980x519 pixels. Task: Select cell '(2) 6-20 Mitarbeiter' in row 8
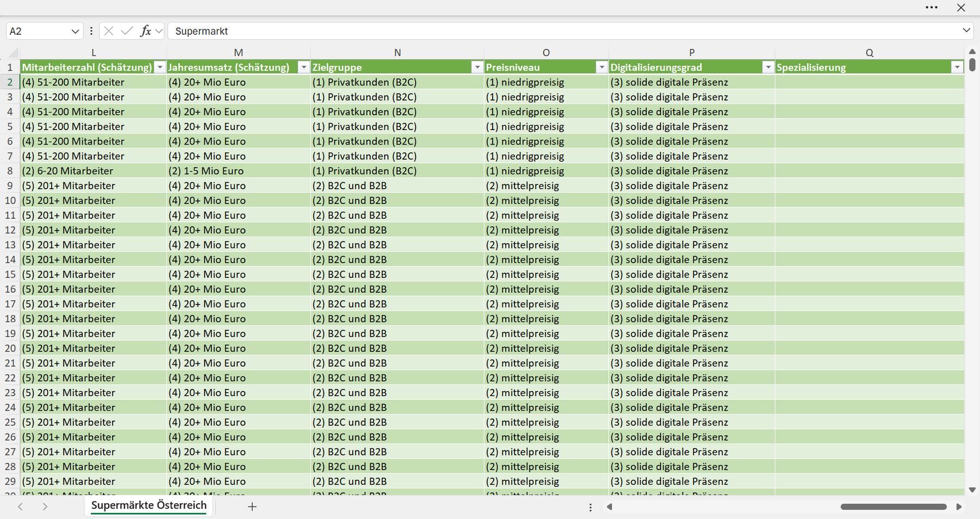[x=94, y=171]
